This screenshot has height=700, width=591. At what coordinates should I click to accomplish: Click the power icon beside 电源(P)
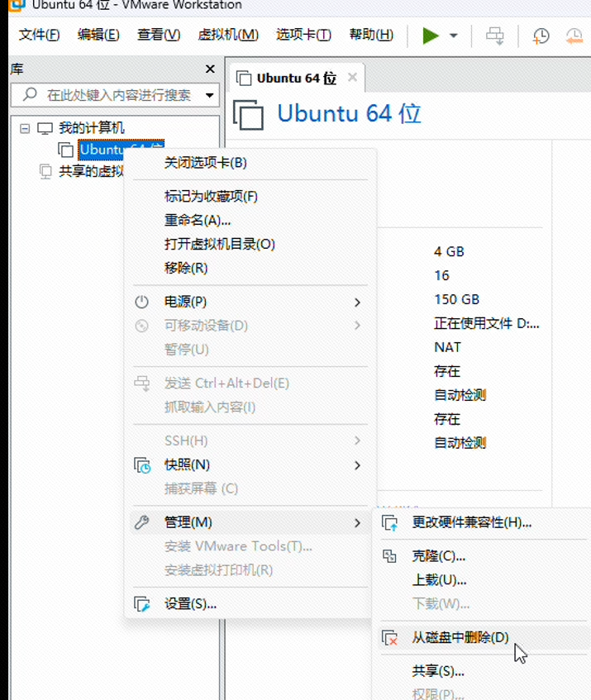coord(141,302)
